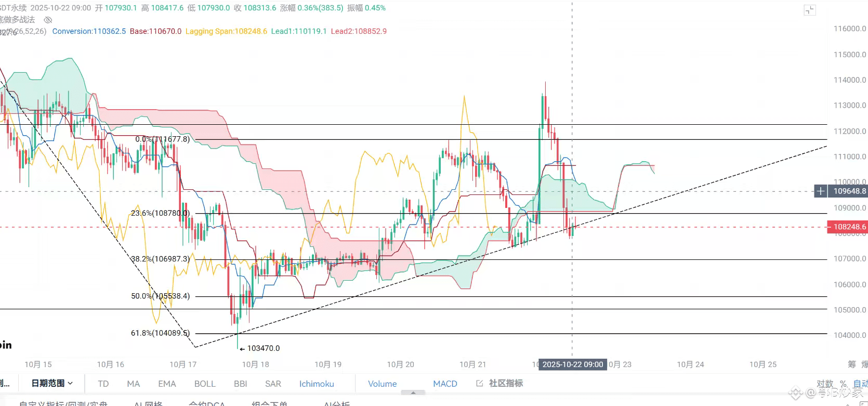Open the 社区指标 external link icon
The image size is (868, 406).
479,383
